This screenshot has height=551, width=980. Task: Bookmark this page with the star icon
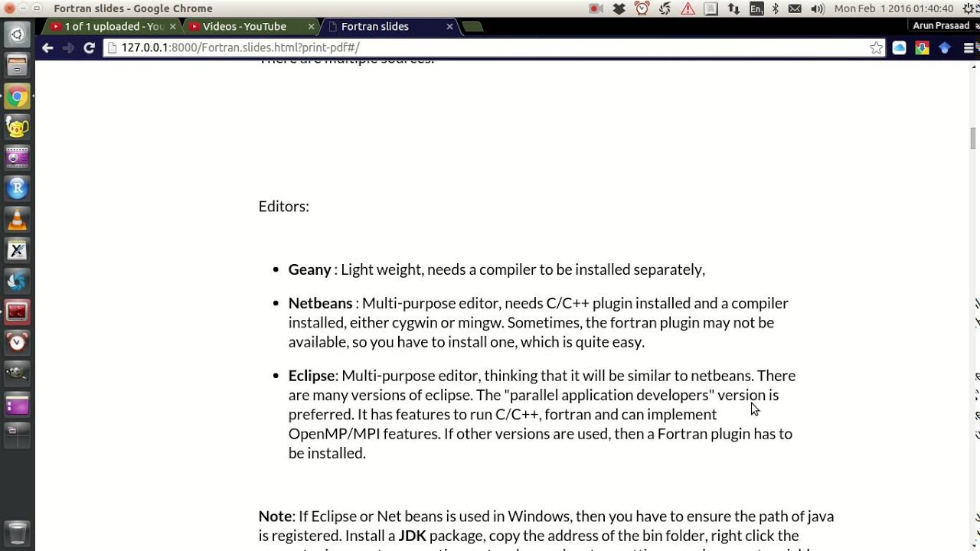tap(876, 47)
